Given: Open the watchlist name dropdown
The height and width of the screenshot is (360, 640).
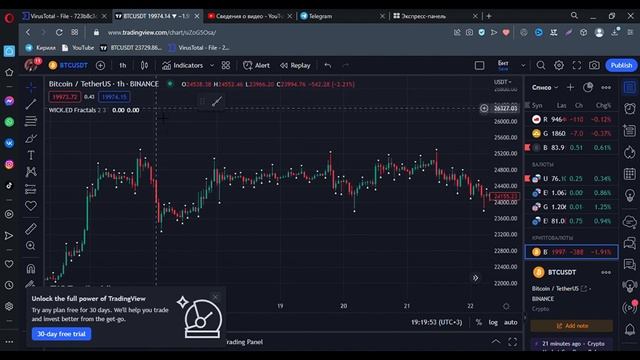Looking at the screenshot, I should click(x=544, y=87).
